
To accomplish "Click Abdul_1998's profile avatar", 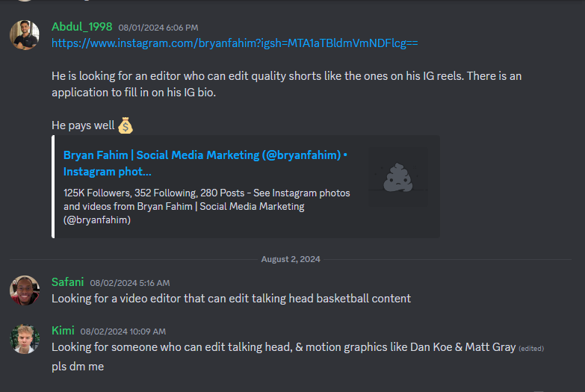I will pos(25,35).
